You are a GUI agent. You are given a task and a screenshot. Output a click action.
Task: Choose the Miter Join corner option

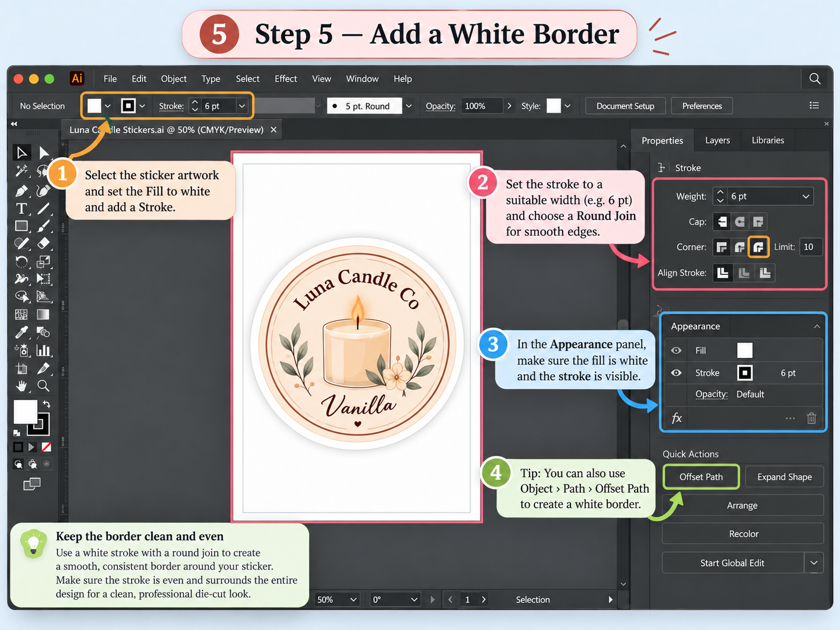point(722,247)
